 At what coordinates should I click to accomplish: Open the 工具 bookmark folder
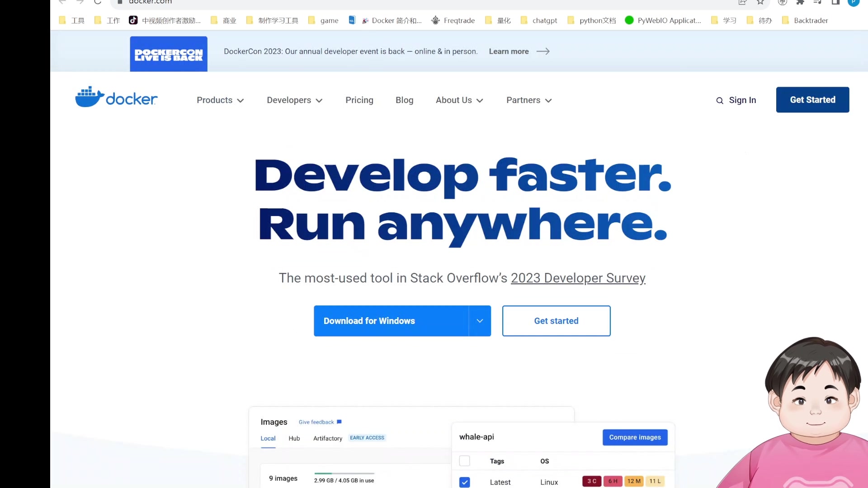pyautogui.click(x=72, y=20)
